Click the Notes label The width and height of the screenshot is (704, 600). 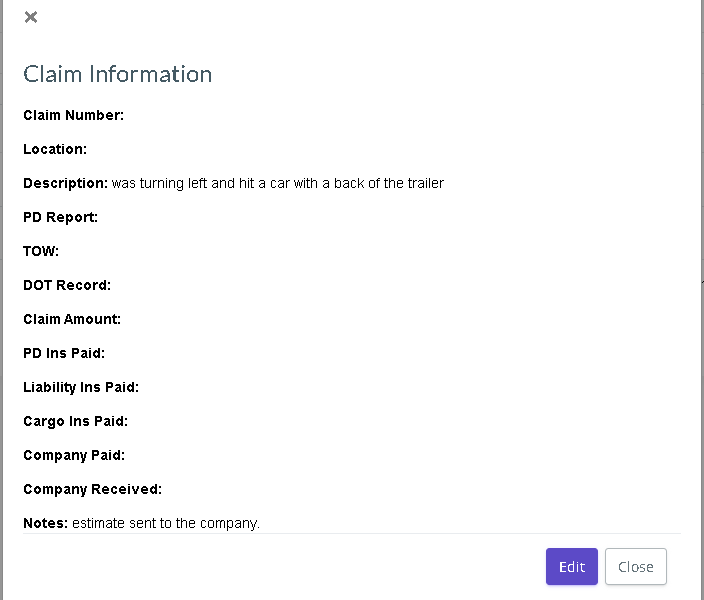click(45, 523)
